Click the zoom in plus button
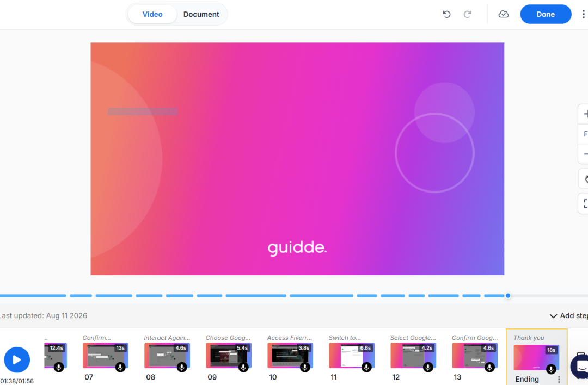588x385 pixels. [x=585, y=114]
